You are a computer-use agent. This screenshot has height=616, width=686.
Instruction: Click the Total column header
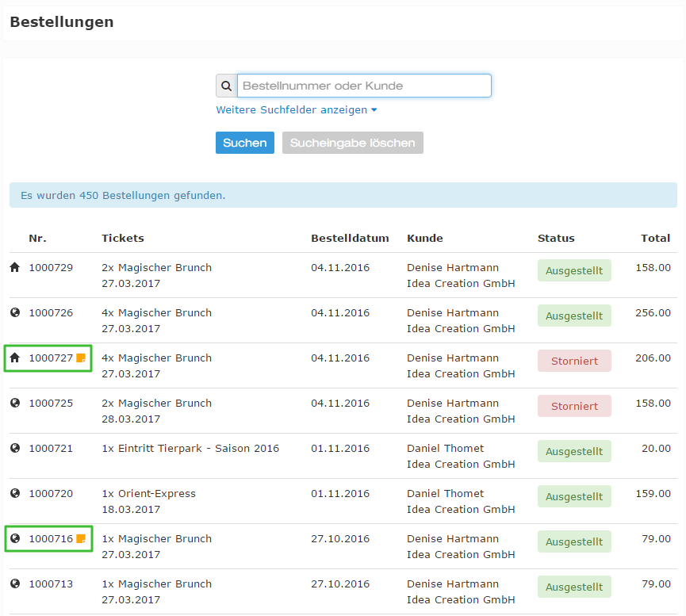tap(655, 238)
